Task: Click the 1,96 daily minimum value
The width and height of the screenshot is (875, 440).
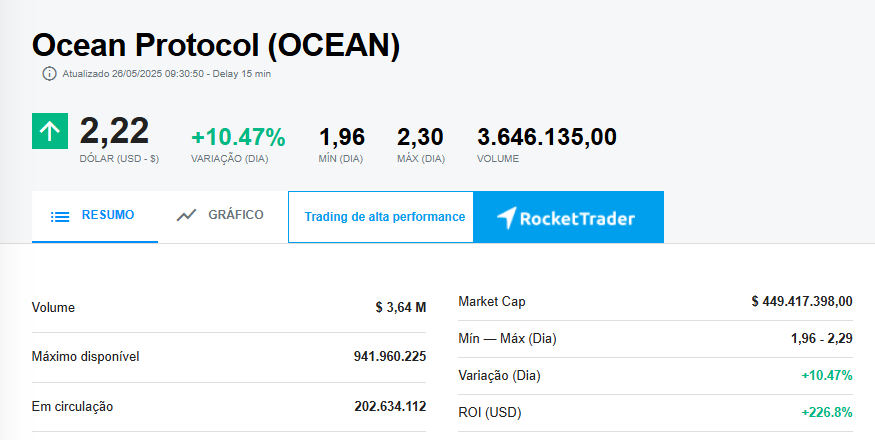Action: 342,137
